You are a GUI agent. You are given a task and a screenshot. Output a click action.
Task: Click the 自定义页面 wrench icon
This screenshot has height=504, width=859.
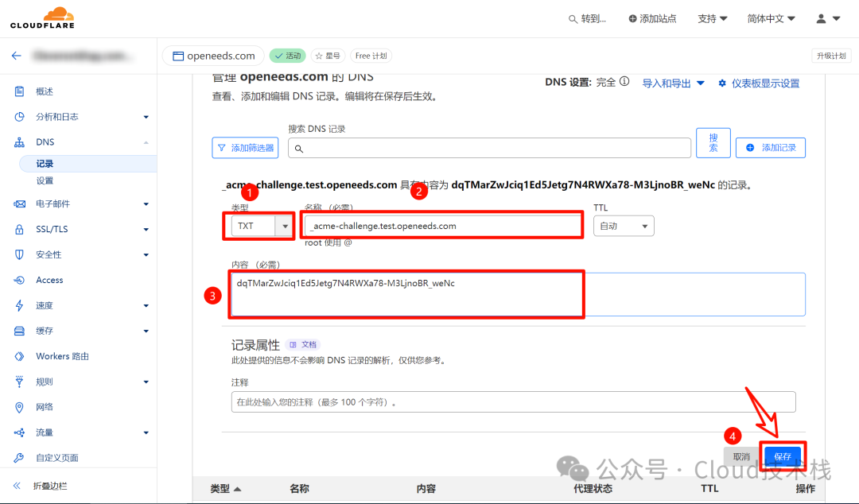(x=19, y=457)
